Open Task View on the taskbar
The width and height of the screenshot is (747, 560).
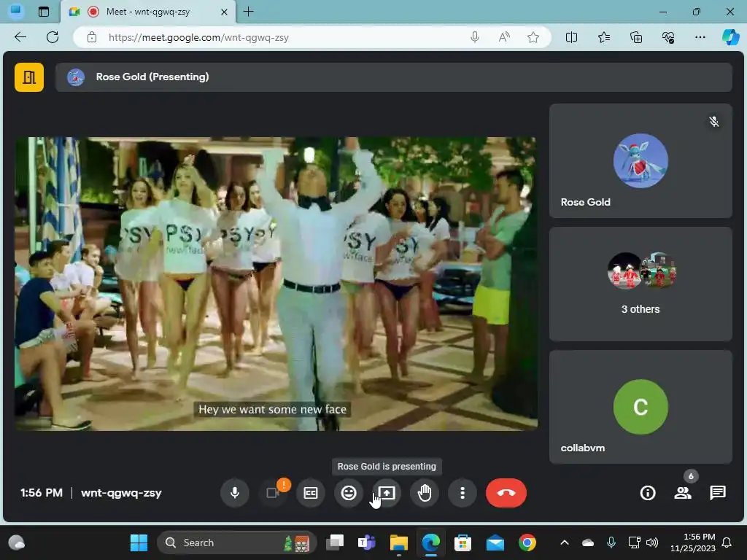[334, 542]
